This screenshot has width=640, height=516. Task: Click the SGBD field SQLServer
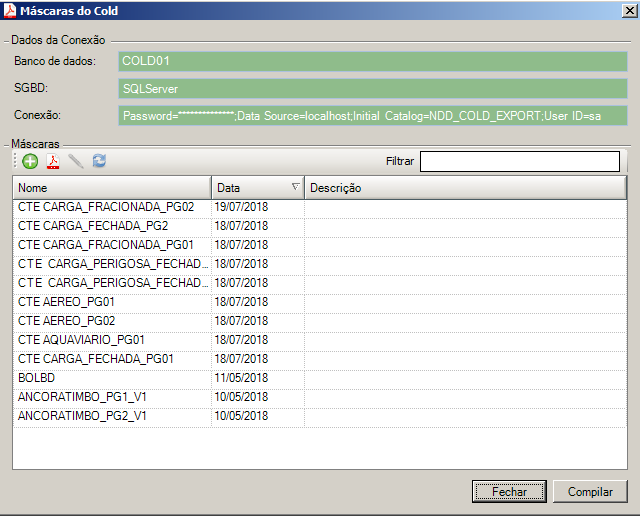[373, 89]
